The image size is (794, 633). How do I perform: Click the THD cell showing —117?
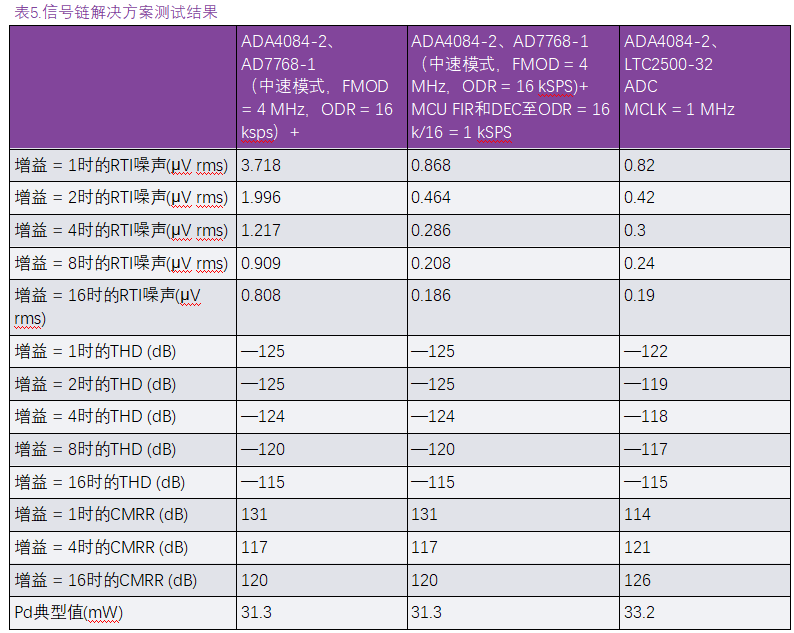point(645,449)
